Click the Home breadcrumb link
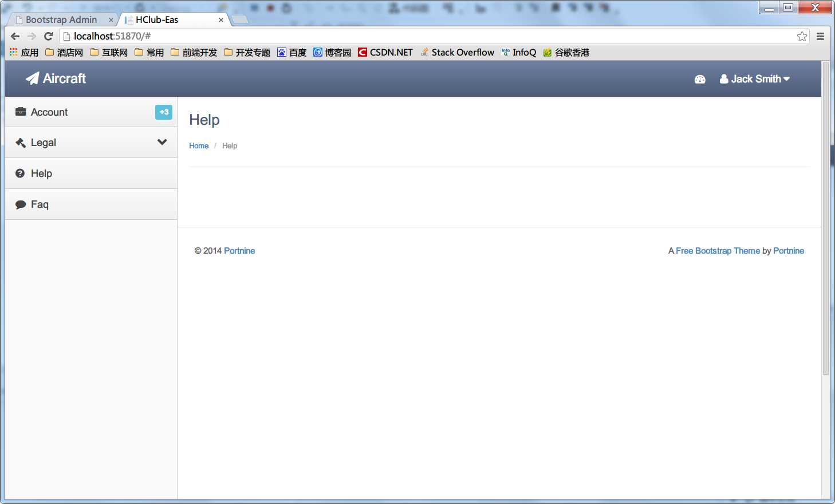Viewport: 835px width, 504px height. click(199, 146)
